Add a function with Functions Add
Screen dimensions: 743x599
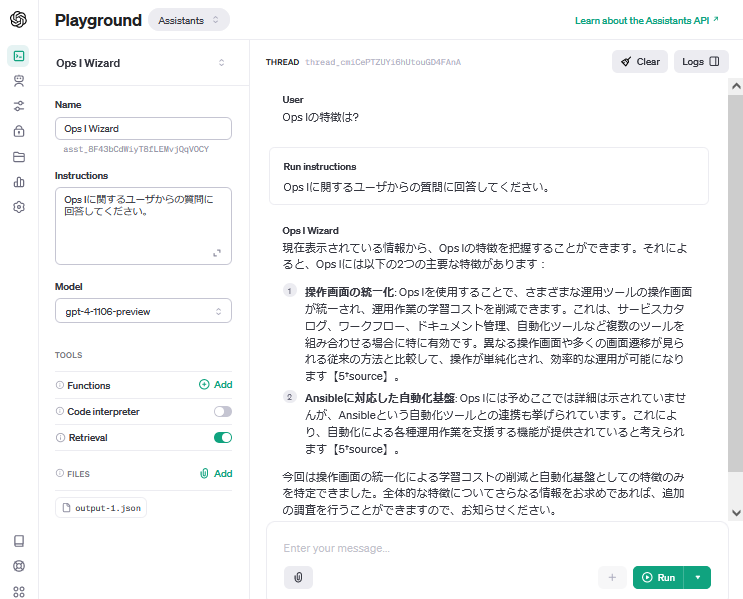(216, 384)
